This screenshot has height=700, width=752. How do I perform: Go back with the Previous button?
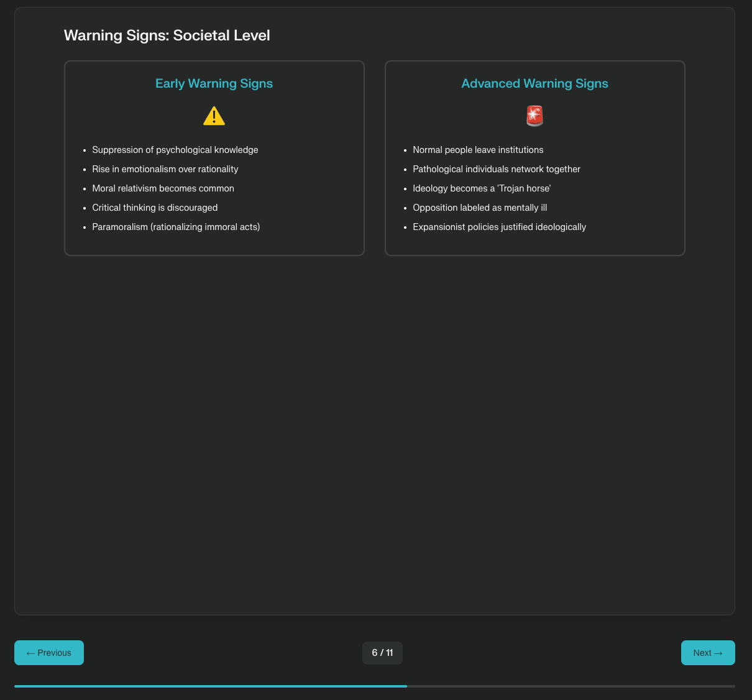click(x=49, y=653)
